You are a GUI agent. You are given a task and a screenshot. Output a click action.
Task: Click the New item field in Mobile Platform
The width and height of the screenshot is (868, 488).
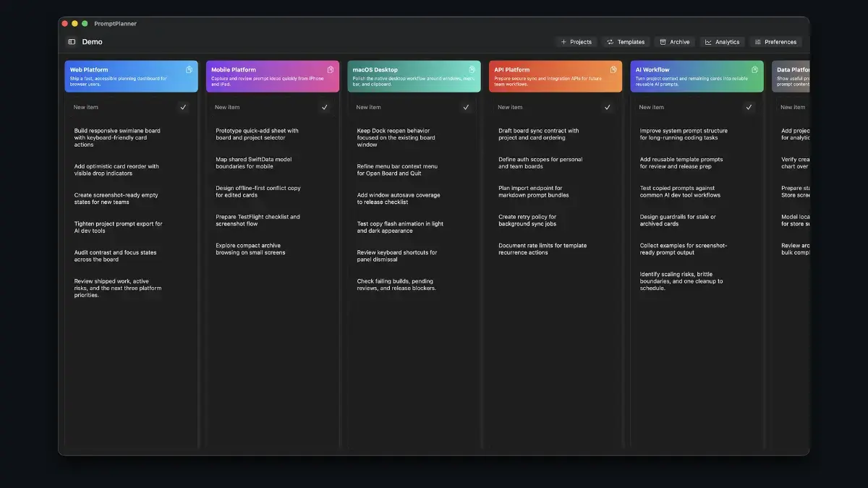click(x=263, y=107)
